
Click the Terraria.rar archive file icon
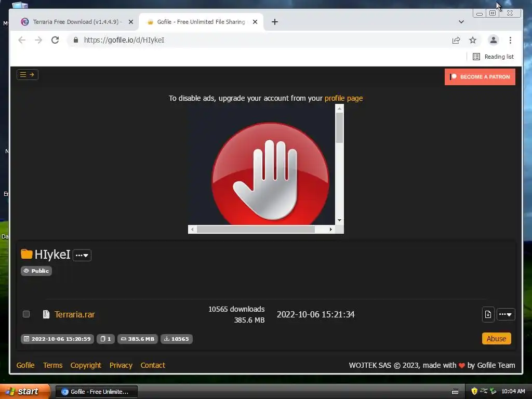pos(46,314)
